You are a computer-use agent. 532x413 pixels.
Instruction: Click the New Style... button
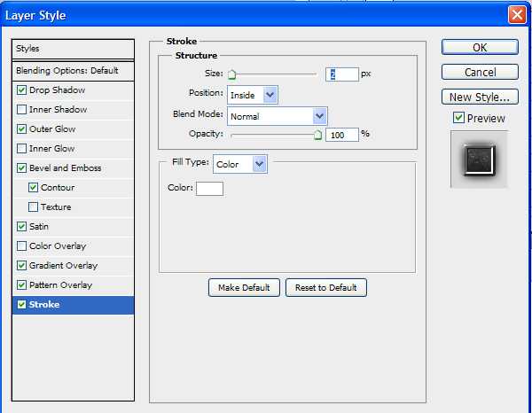tap(480, 97)
